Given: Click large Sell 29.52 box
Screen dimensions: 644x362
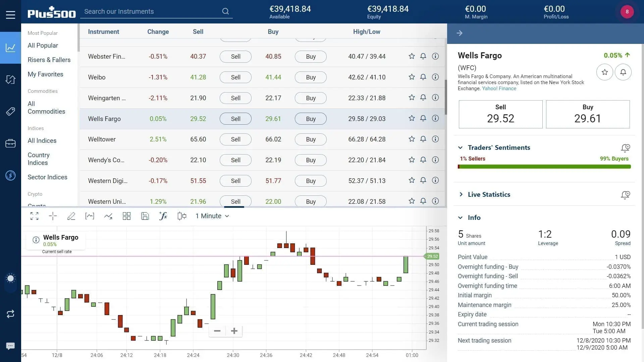Looking at the screenshot, I should pyautogui.click(x=500, y=114).
